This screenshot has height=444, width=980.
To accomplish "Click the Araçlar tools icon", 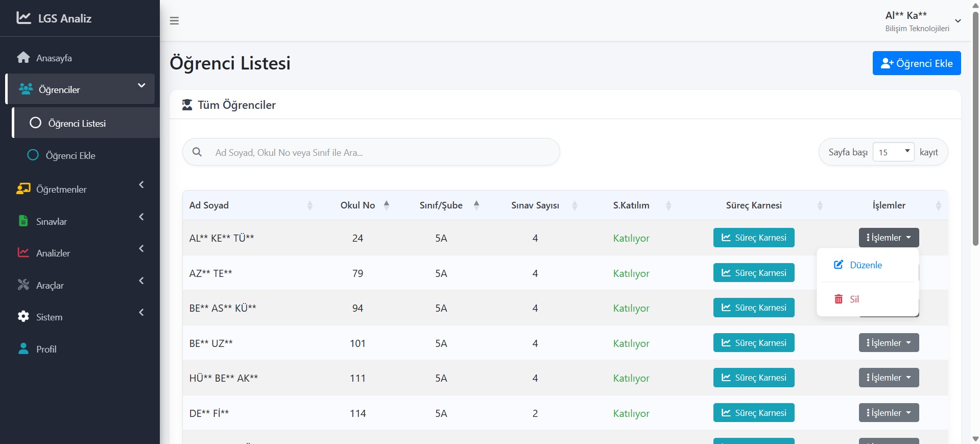I will (x=23, y=285).
